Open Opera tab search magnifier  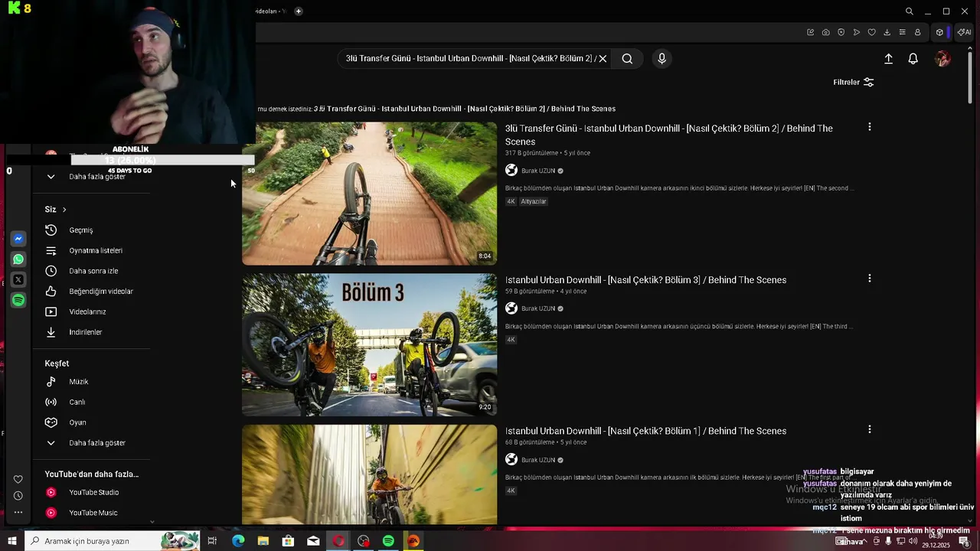click(x=909, y=11)
